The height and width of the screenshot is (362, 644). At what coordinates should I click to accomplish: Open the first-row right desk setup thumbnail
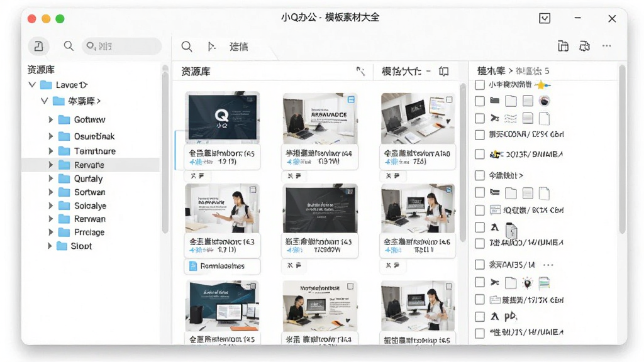click(418, 118)
